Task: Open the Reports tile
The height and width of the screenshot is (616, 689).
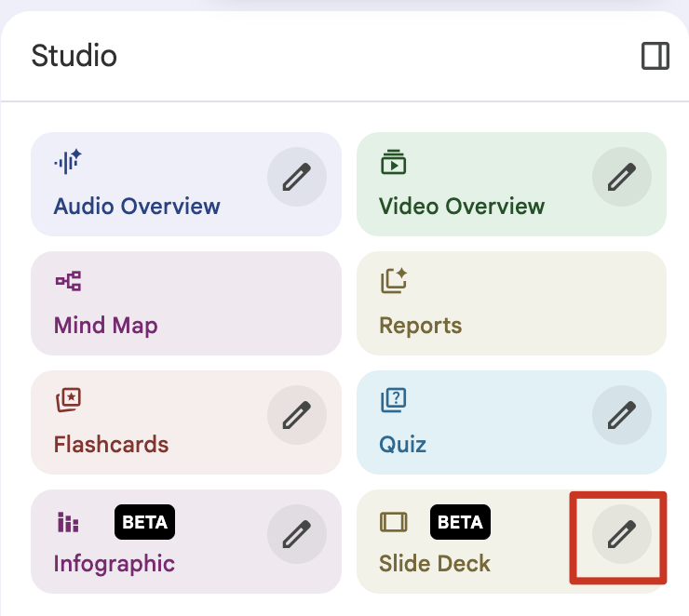Action: coord(420,325)
